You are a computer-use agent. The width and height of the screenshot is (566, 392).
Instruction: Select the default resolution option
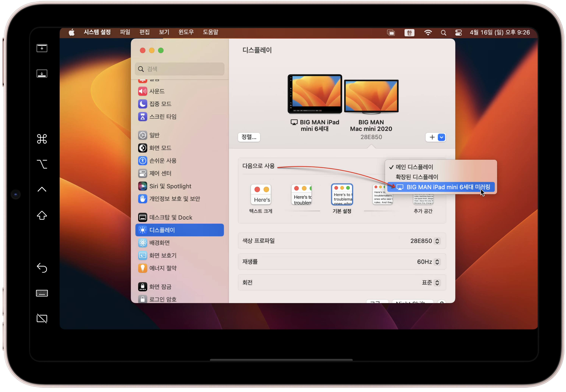pyautogui.click(x=342, y=194)
